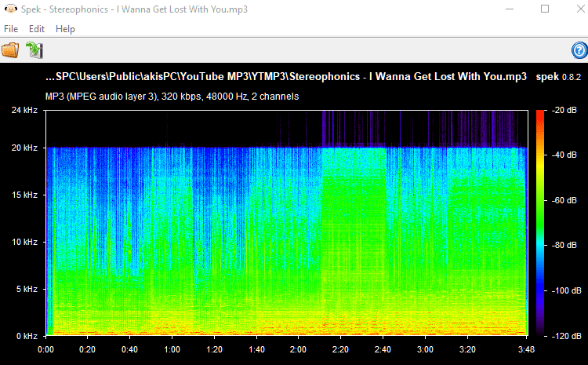Close the Spek window
588x365 pixels.
point(575,9)
